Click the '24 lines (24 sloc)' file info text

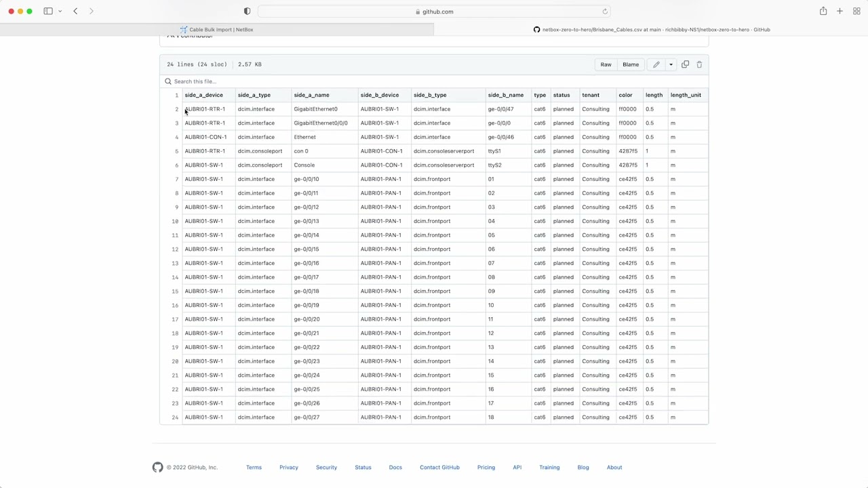click(197, 64)
